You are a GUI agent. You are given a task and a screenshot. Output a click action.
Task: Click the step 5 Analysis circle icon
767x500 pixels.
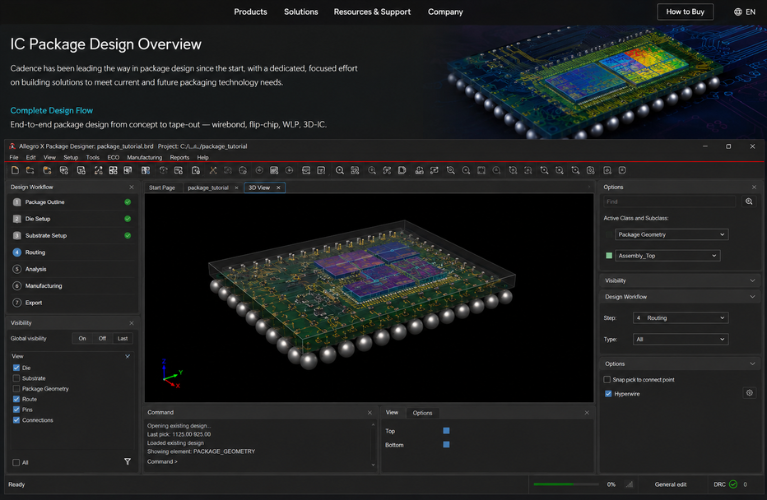coord(17,269)
